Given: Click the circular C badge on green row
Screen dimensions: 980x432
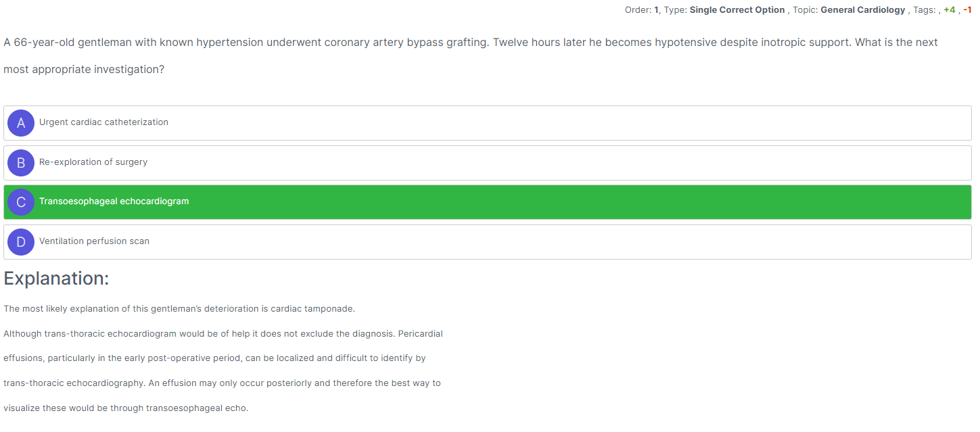Looking at the screenshot, I should (x=21, y=202).
